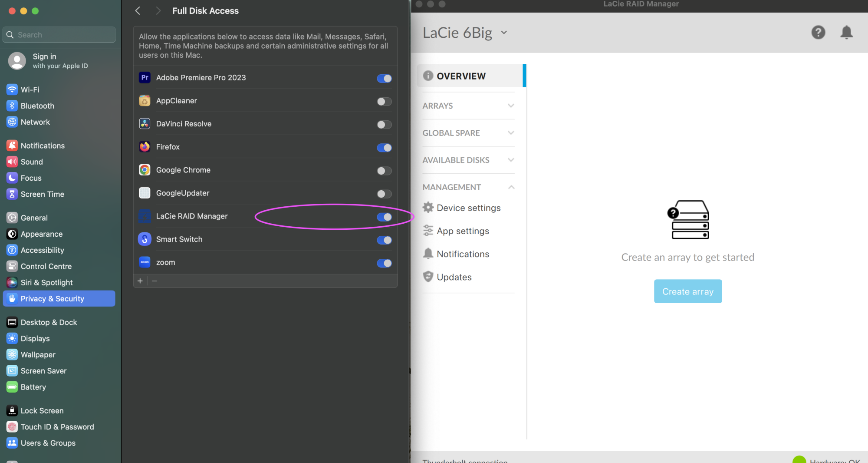868x463 pixels.
Task: Click the Device settings gear icon
Action: [x=428, y=208]
